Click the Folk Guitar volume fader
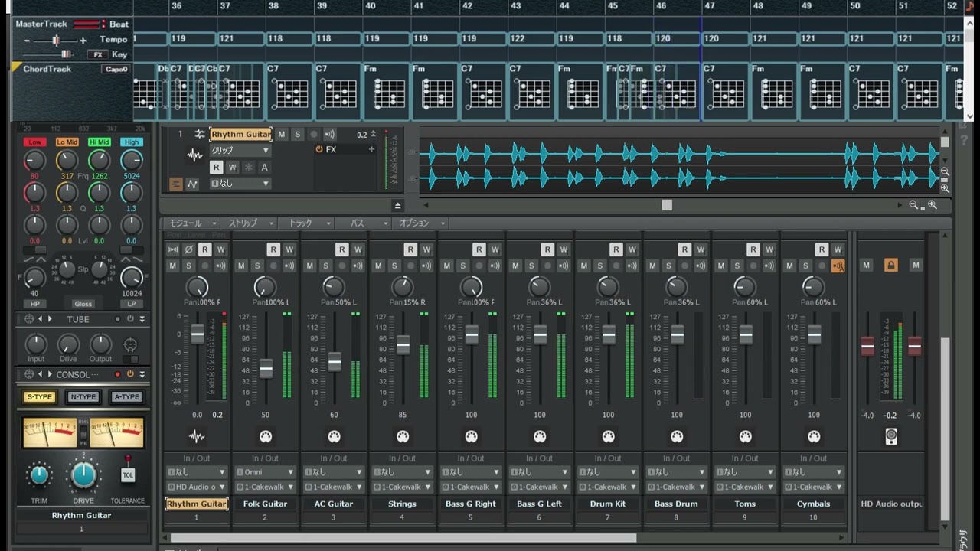 (x=266, y=369)
